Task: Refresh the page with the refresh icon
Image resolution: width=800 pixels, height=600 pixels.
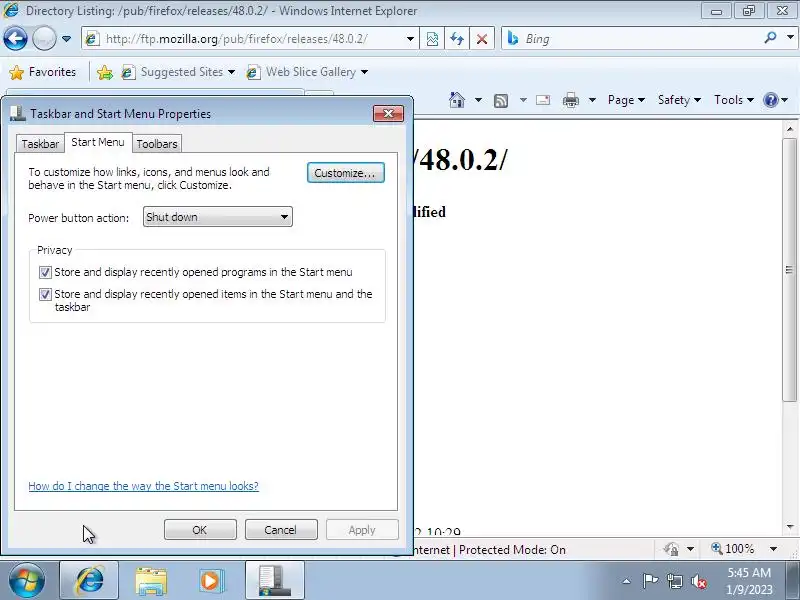Action: pyautogui.click(x=457, y=39)
